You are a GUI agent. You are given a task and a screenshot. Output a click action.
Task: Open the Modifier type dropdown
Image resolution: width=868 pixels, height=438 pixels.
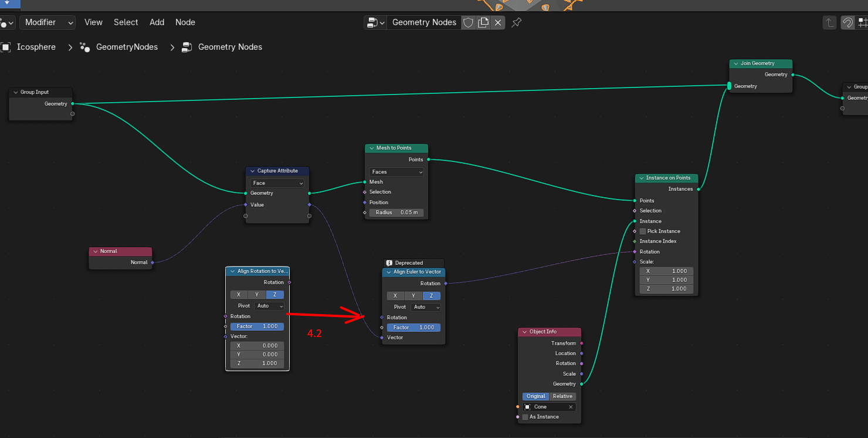click(x=48, y=22)
